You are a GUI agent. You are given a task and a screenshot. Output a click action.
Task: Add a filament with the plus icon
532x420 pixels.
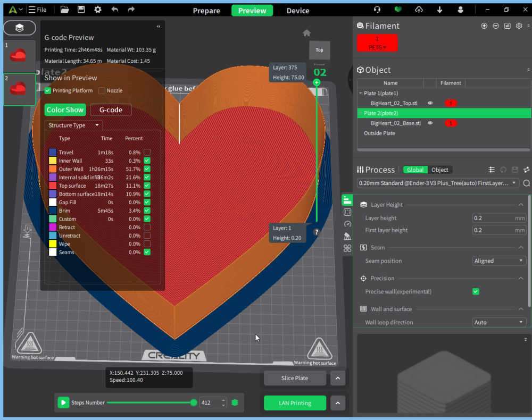click(x=484, y=26)
